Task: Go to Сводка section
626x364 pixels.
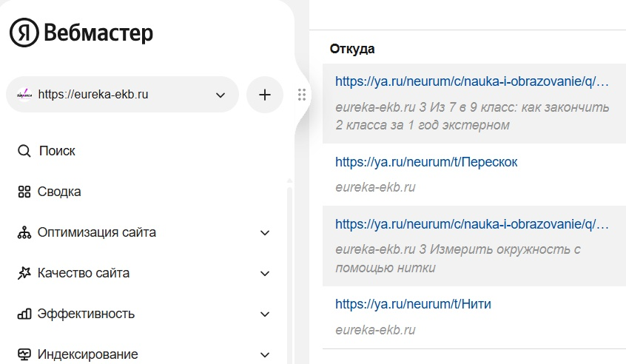Action: (x=59, y=192)
